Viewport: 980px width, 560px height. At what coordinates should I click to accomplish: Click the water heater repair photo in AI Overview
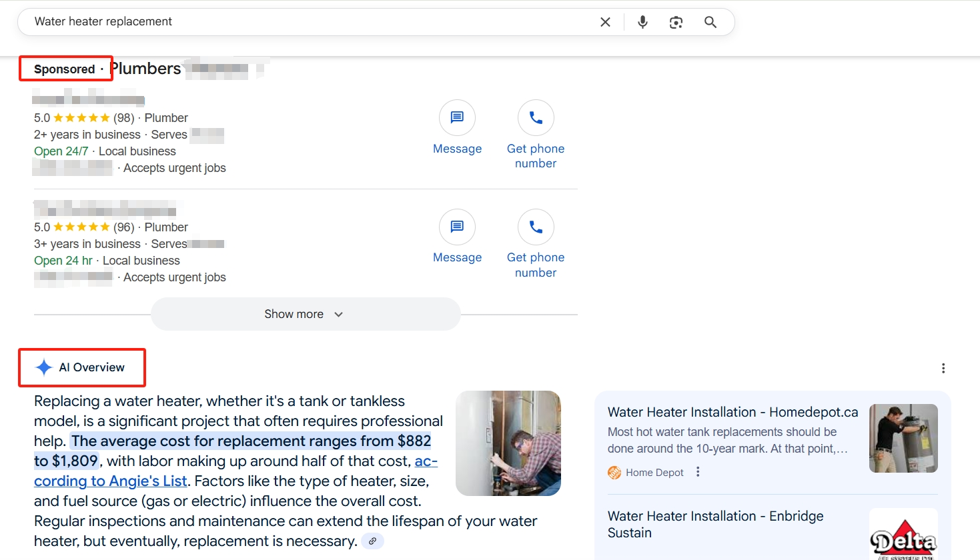pyautogui.click(x=508, y=443)
